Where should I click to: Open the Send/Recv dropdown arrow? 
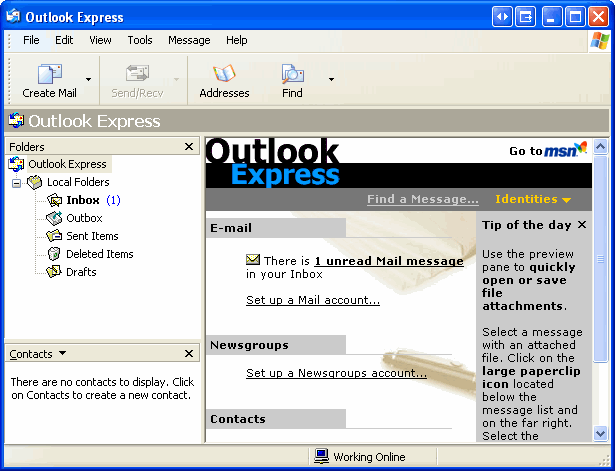click(176, 79)
